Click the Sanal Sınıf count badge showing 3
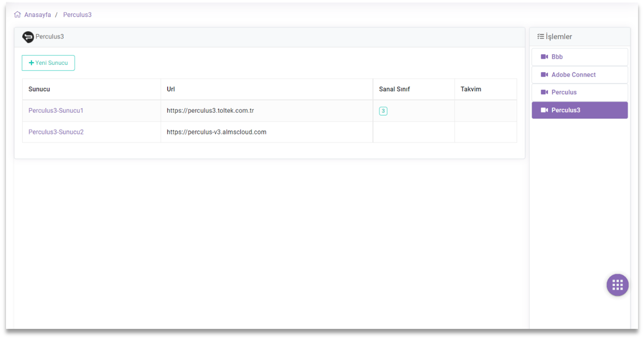The height and width of the screenshot is (339, 644). [383, 111]
